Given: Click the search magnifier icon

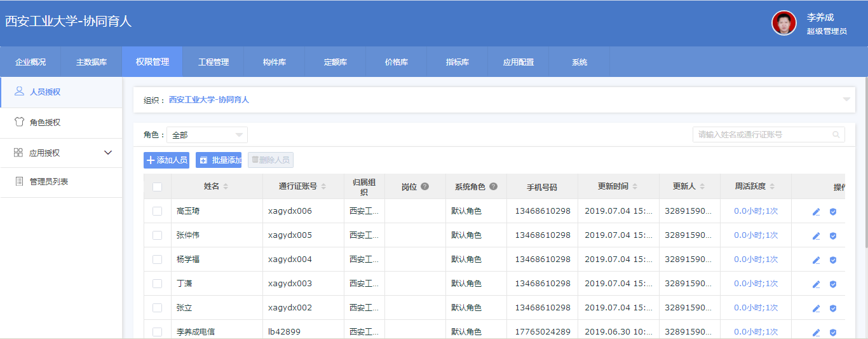Looking at the screenshot, I should 836,135.
